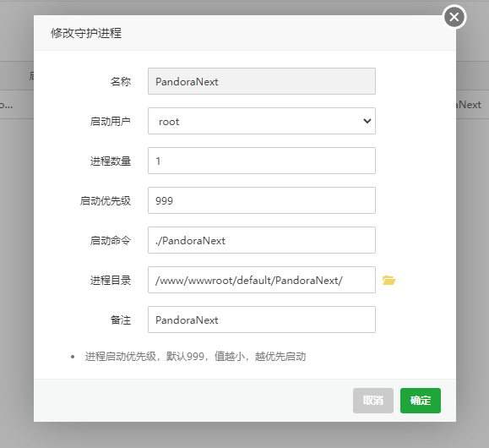This screenshot has height=448, width=489.
Task: Close the 修改守护进程 dialog with the X icon
Action: [x=454, y=17]
